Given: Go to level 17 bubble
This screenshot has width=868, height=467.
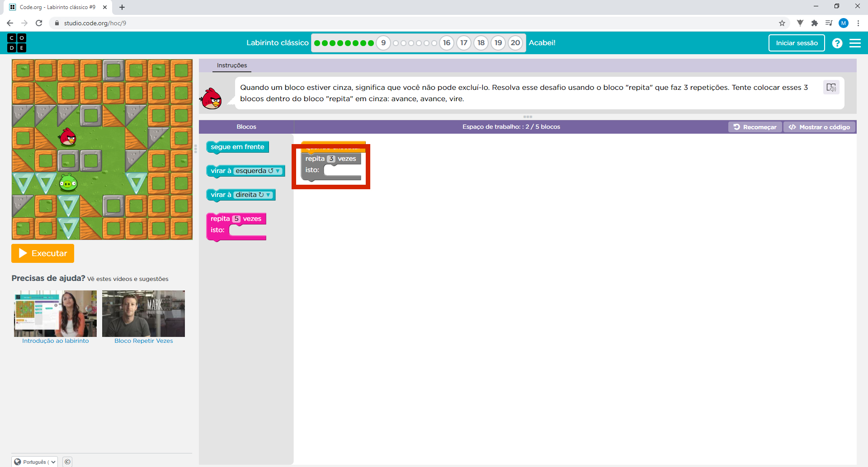Looking at the screenshot, I should 464,43.
